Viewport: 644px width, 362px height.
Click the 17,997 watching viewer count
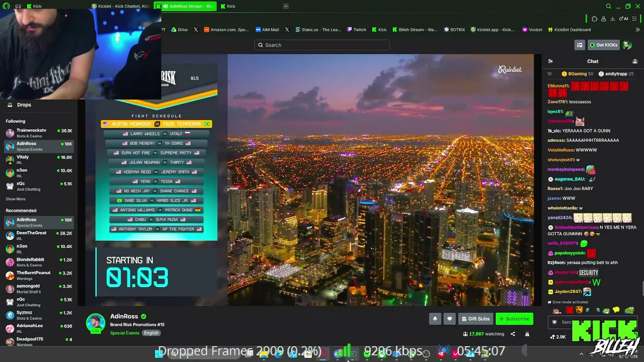coord(484,334)
